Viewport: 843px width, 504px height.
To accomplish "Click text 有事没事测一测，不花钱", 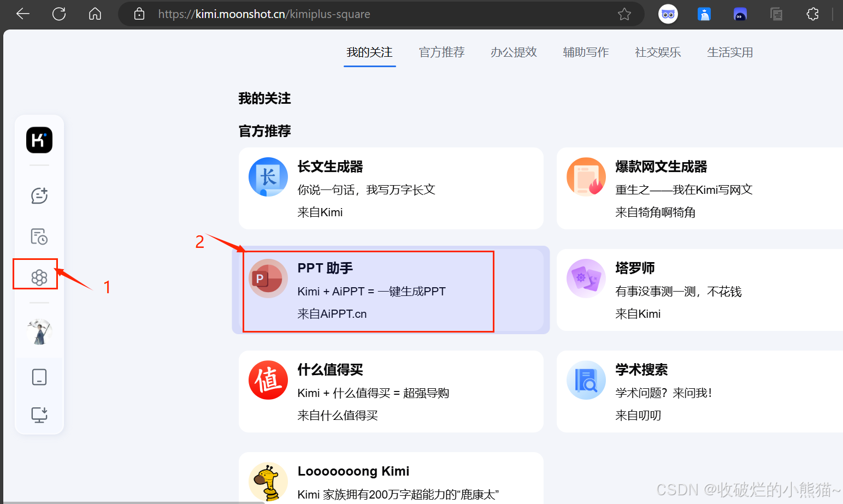I will coord(678,292).
